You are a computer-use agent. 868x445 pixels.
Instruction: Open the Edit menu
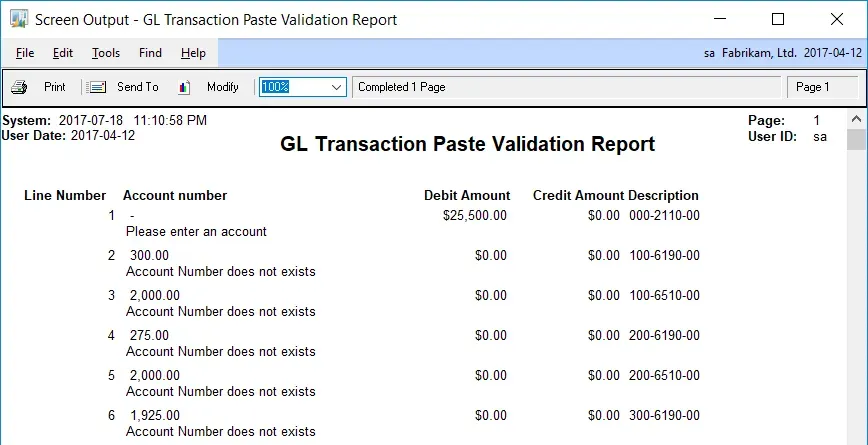[x=63, y=53]
